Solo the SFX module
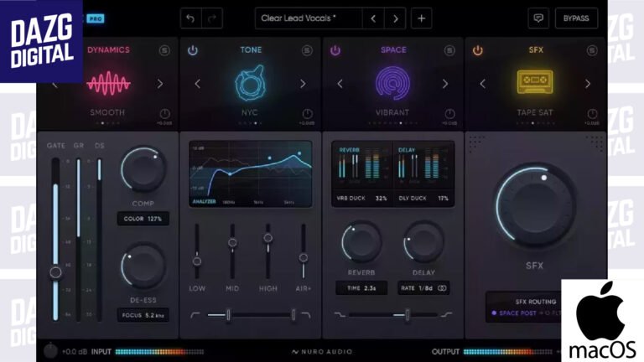 (x=592, y=50)
